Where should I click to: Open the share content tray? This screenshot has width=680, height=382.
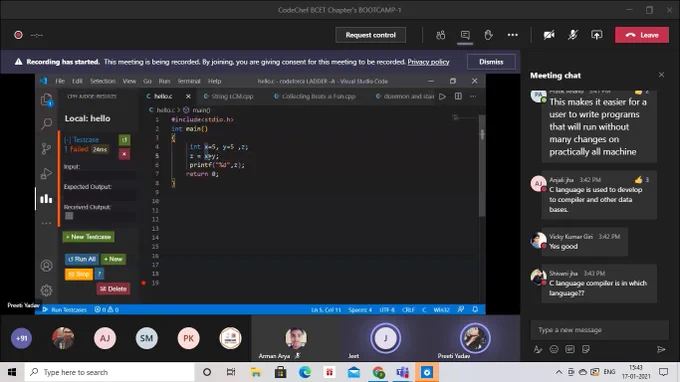pos(597,35)
